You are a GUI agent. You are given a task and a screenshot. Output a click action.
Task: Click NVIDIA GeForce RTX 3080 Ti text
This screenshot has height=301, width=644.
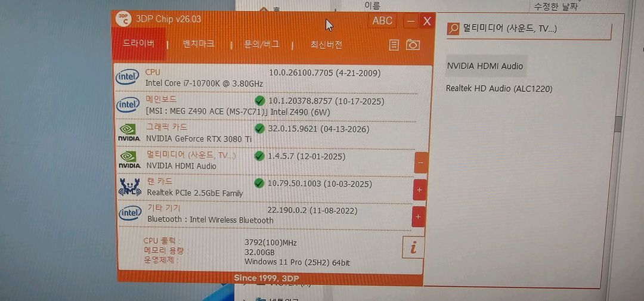coord(199,139)
